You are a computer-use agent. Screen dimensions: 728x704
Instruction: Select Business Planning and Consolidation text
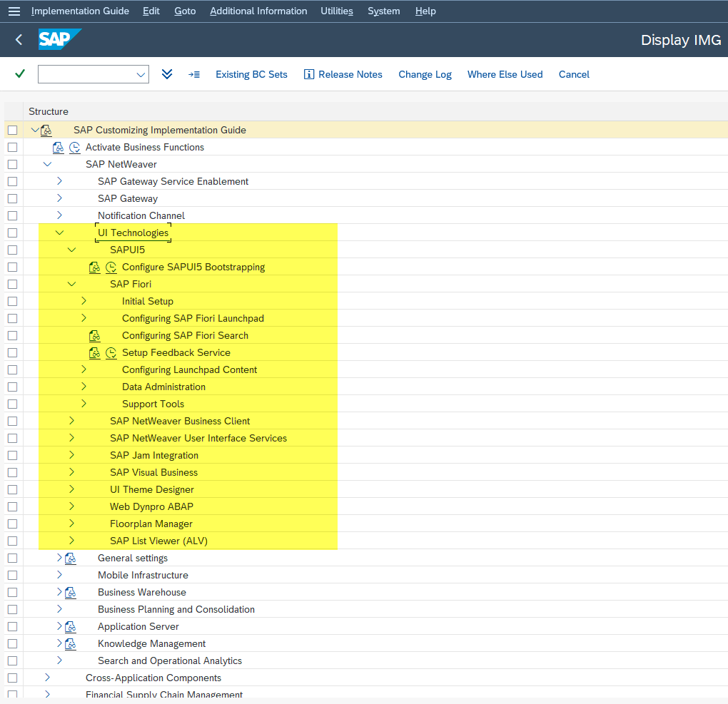(176, 609)
